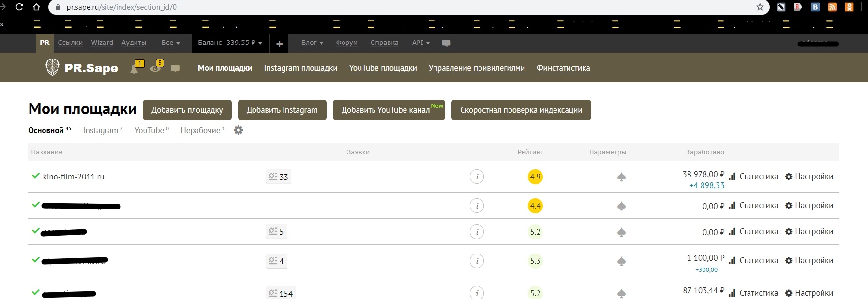Click the Рейтинг column header
Screen dimensions: 868x299
530,152
